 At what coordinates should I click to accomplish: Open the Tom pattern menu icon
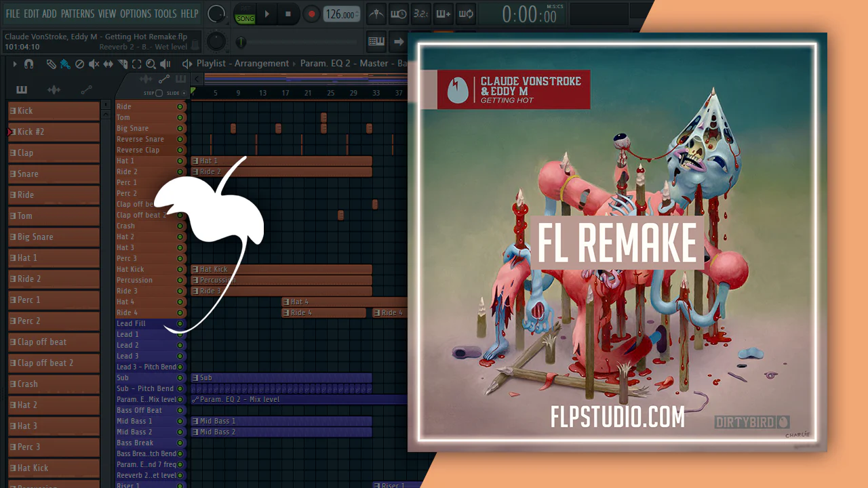coord(13,216)
